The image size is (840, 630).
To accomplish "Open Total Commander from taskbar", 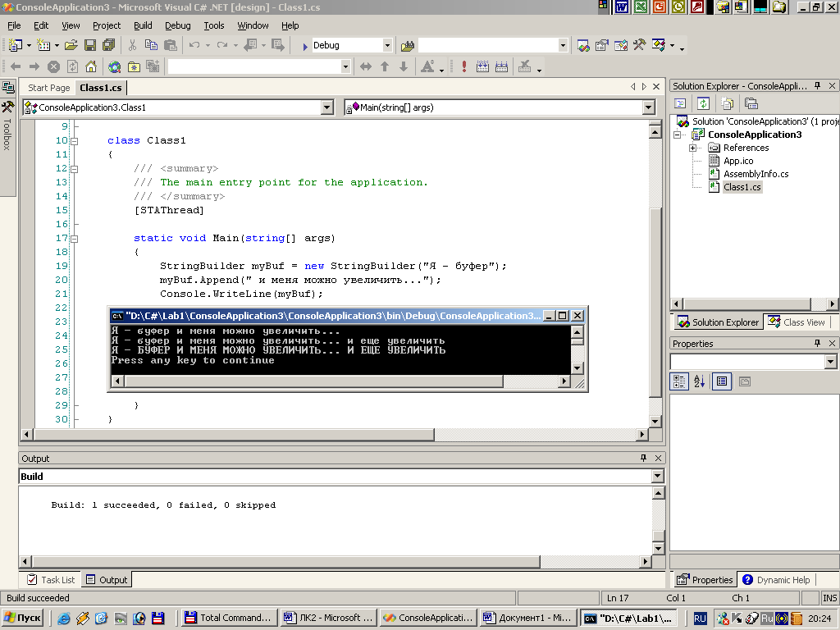I will 230,619.
